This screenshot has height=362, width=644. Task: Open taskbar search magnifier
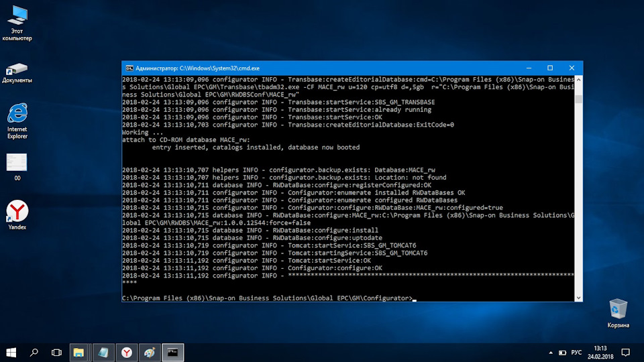34,353
